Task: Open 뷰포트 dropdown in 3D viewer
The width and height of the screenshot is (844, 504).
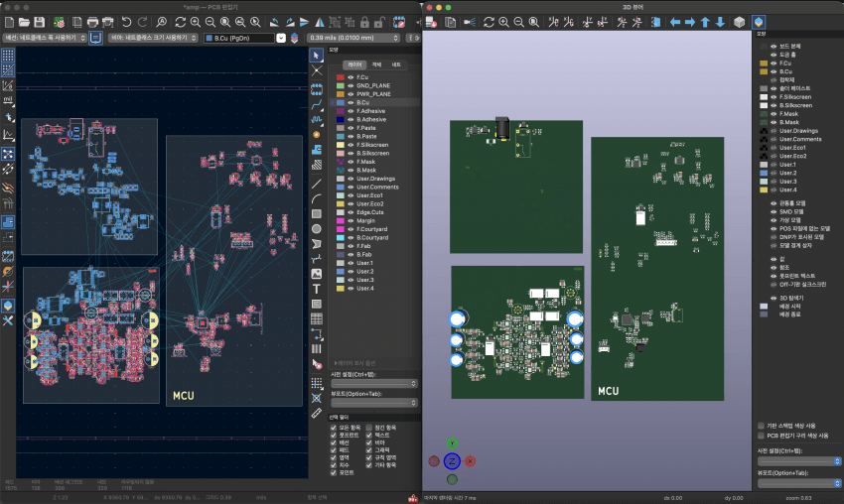Action: point(799,483)
